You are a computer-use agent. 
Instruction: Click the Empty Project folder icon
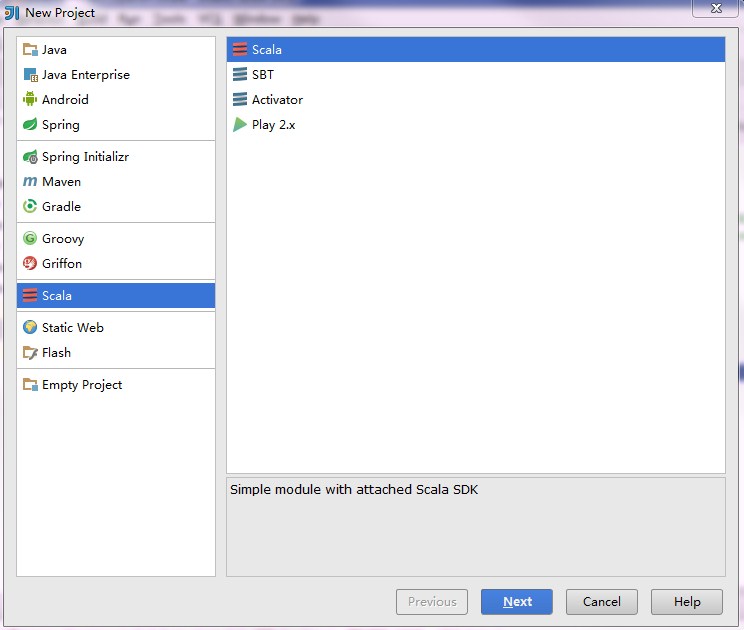tap(30, 384)
